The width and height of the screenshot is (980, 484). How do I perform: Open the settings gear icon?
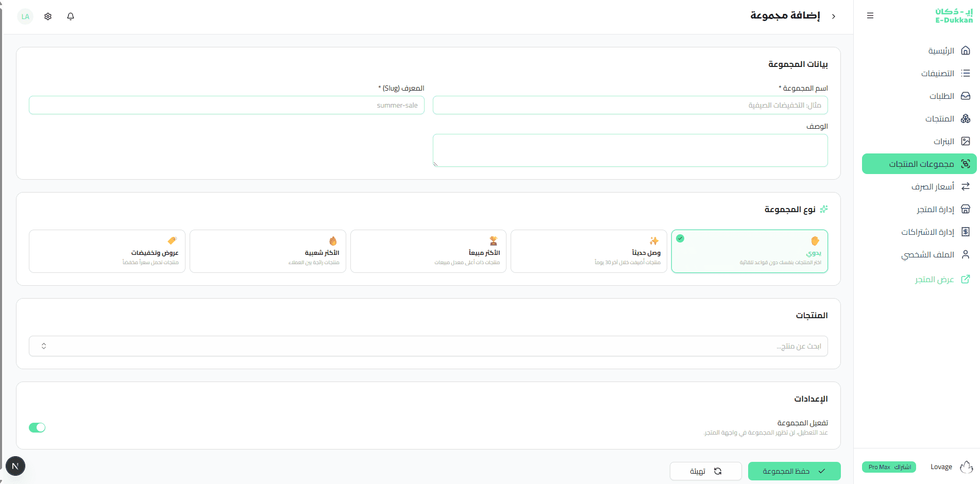tap(48, 16)
